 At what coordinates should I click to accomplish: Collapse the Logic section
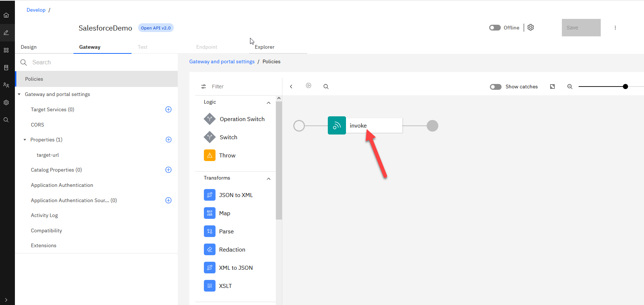click(x=269, y=103)
